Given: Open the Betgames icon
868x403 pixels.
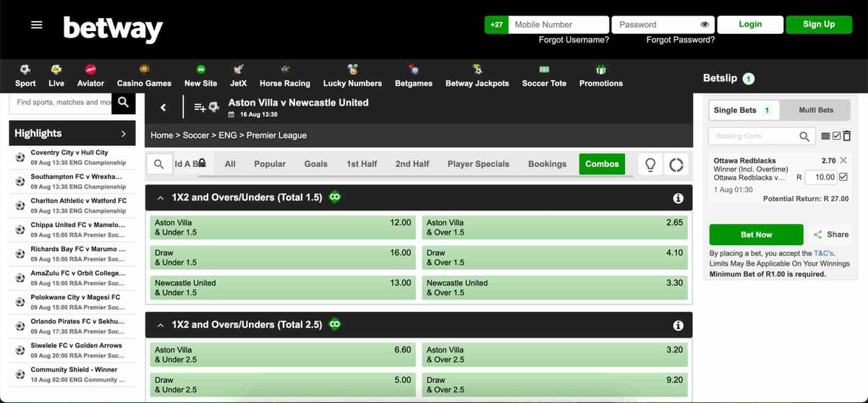Looking at the screenshot, I should pos(414,69).
